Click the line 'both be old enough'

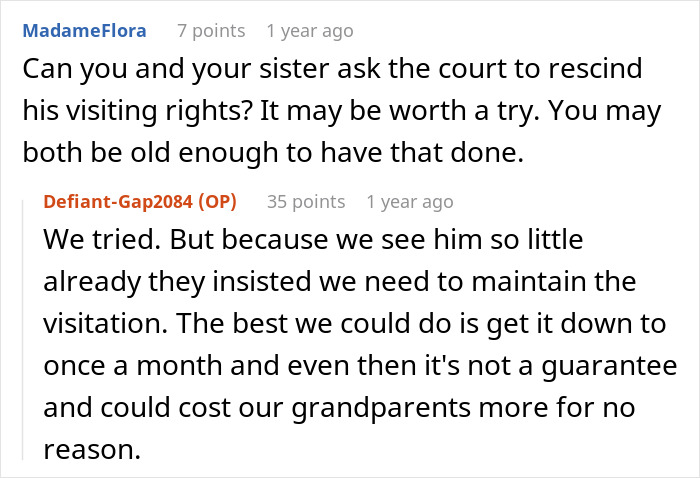(273, 153)
